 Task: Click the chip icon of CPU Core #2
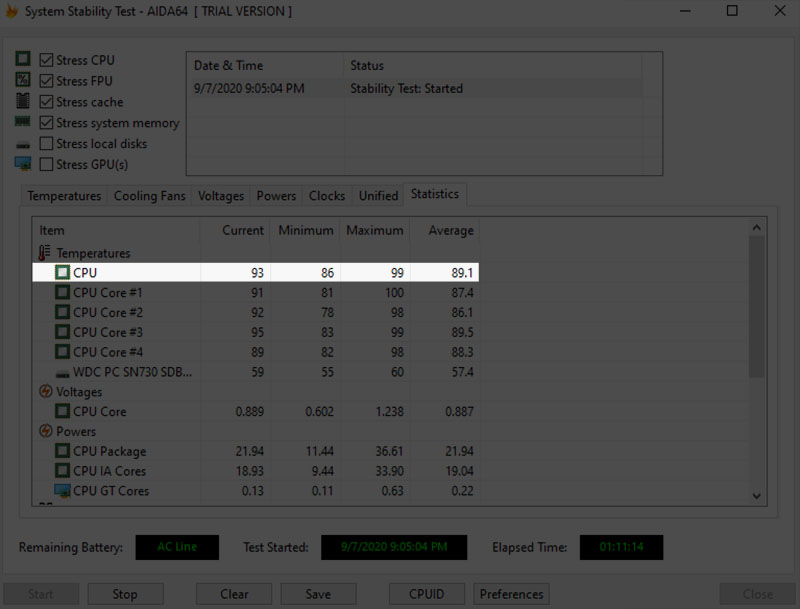pyautogui.click(x=62, y=312)
